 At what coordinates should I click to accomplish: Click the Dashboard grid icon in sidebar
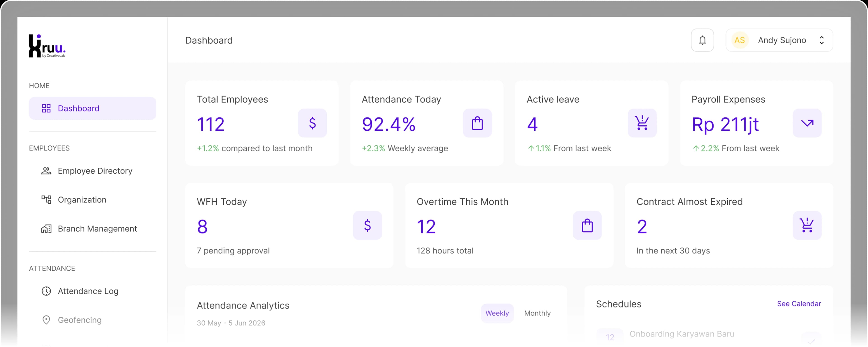point(46,108)
